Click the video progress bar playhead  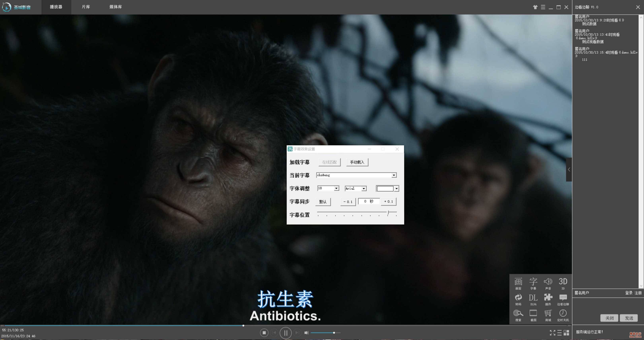pos(243,325)
